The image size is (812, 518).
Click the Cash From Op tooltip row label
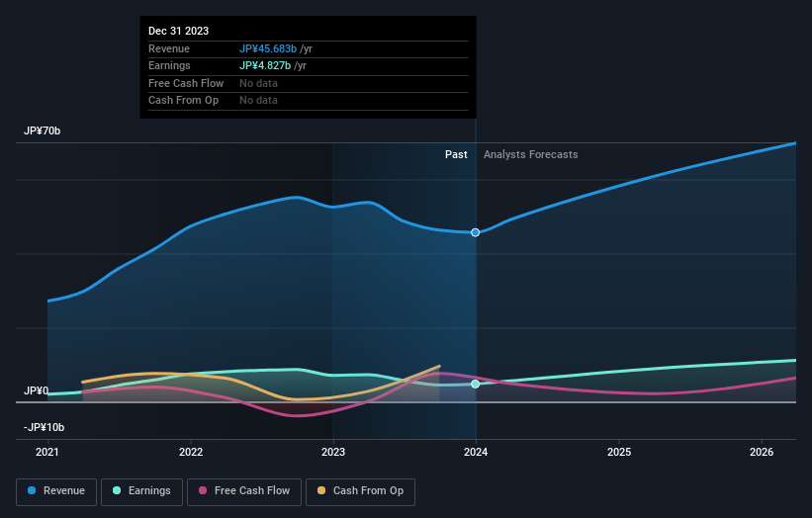tap(183, 101)
